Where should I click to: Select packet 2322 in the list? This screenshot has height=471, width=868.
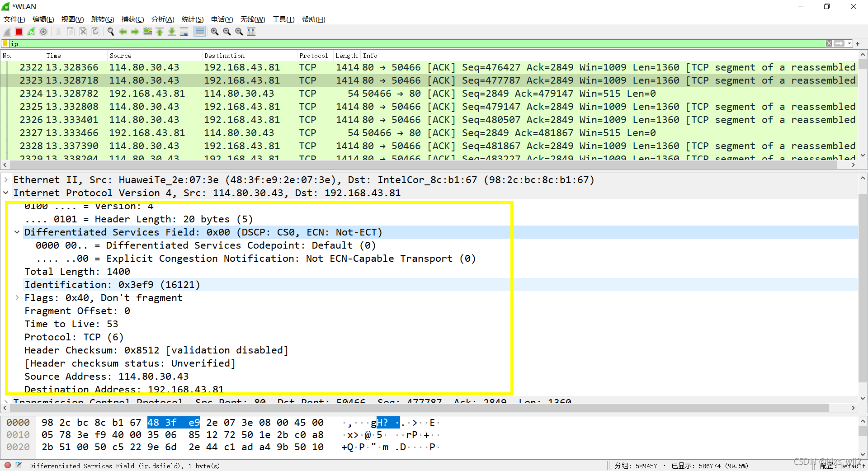[429, 67]
